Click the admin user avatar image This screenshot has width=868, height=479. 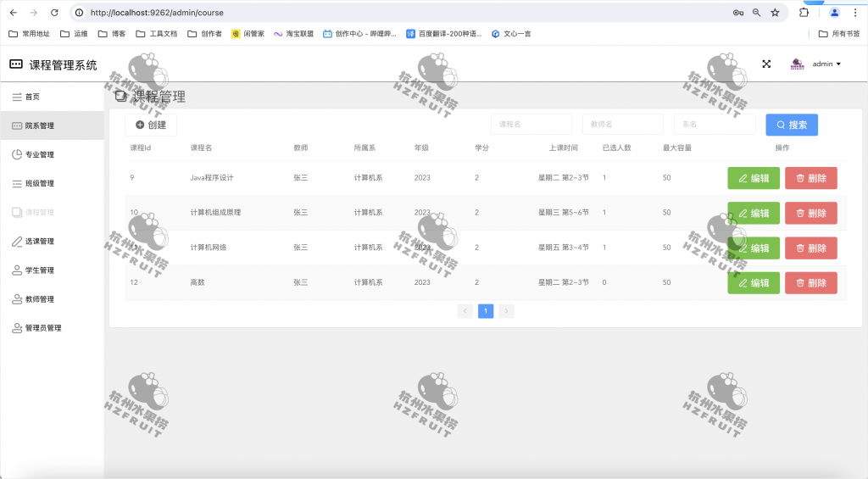coord(797,64)
